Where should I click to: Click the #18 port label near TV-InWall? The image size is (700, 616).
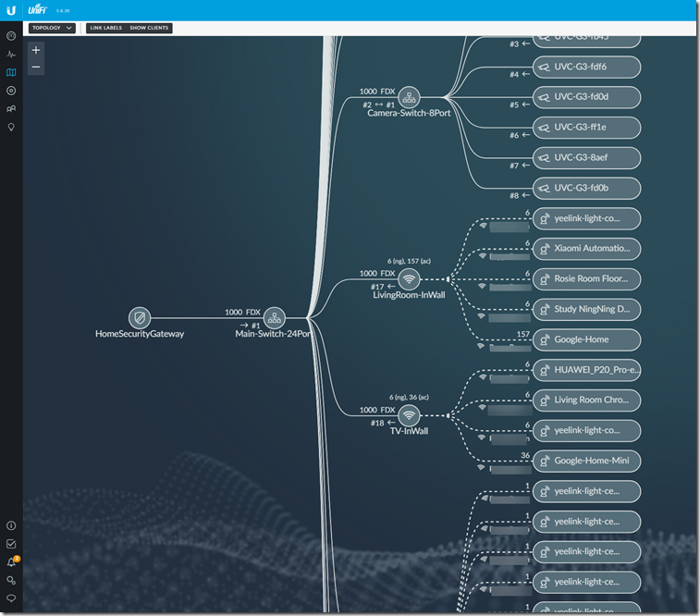click(383, 423)
